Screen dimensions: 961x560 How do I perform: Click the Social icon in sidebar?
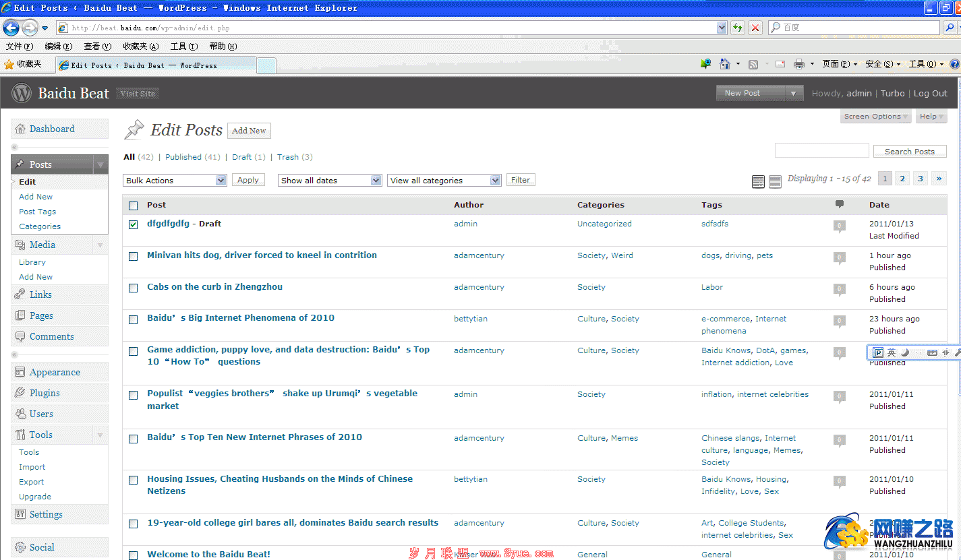click(x=20, y=547)
